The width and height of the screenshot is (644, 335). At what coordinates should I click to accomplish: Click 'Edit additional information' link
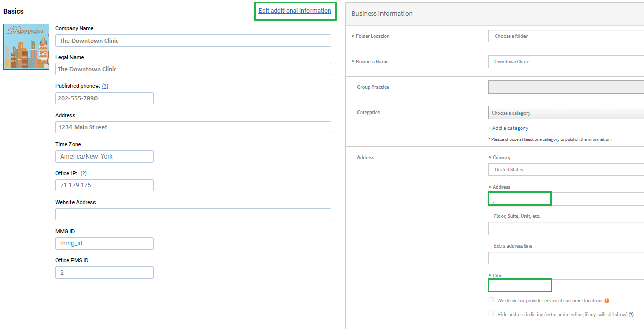(x=295, y=11)
